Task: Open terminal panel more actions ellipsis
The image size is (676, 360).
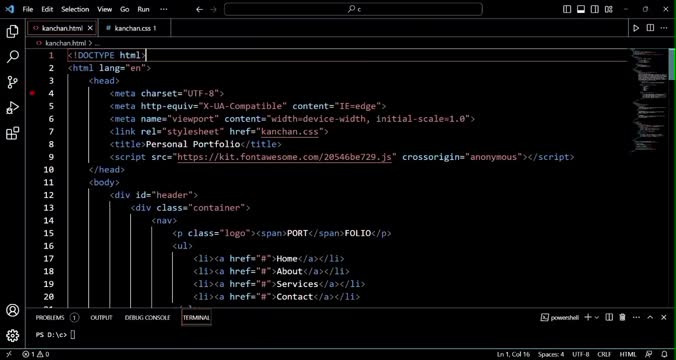Action: (636, 318)
